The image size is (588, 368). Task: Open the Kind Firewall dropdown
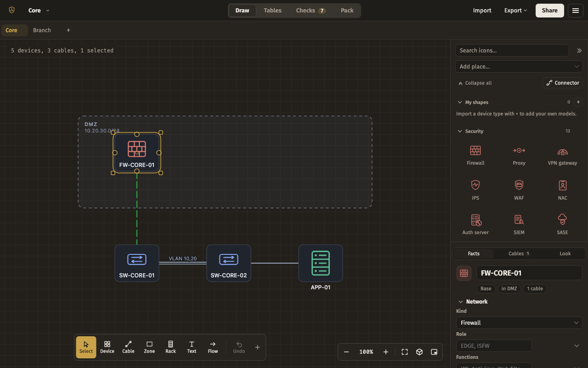click(519, 323)
